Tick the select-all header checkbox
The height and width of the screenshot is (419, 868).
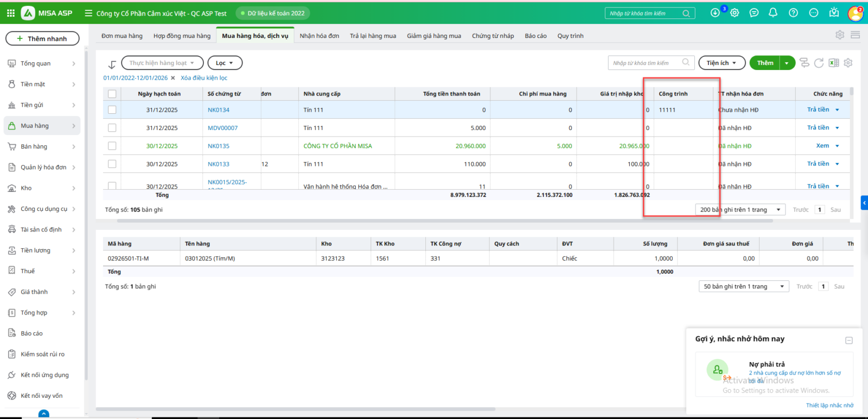click(x=112, y=94)
